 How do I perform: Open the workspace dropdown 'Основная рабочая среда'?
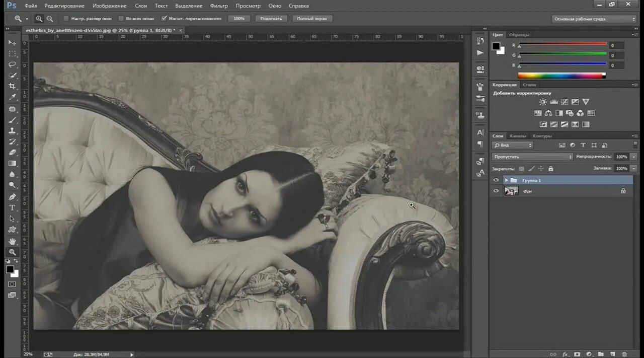click(x=594, y=19)
